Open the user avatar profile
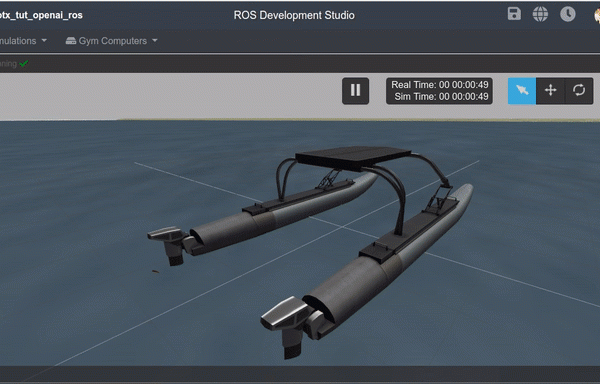 [597, 15]
